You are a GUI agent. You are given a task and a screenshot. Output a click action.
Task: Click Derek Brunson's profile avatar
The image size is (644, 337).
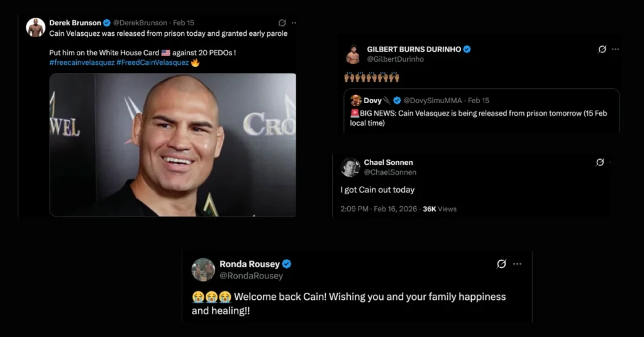pos(35,28)
